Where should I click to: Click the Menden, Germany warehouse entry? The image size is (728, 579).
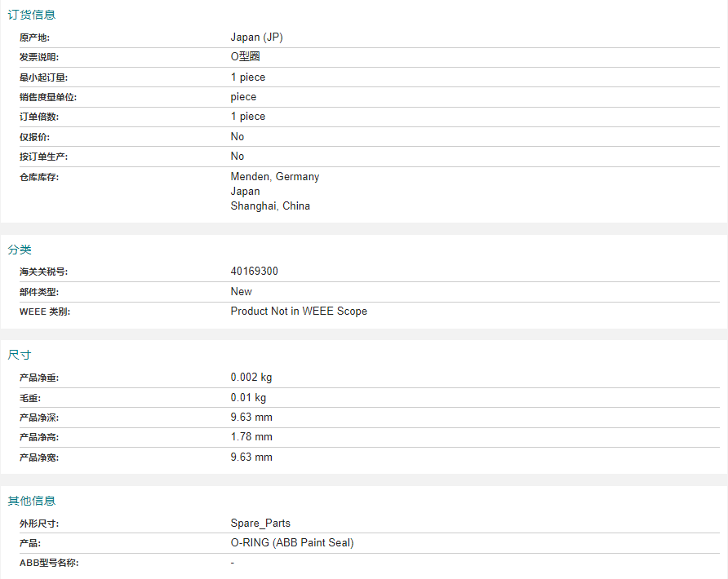[275, 176]
